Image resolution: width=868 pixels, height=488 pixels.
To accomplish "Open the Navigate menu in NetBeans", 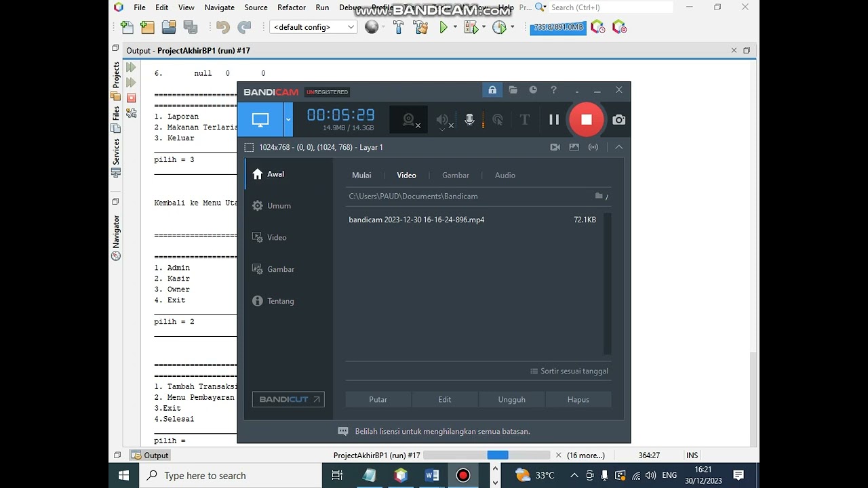I will tap(220, 7).
